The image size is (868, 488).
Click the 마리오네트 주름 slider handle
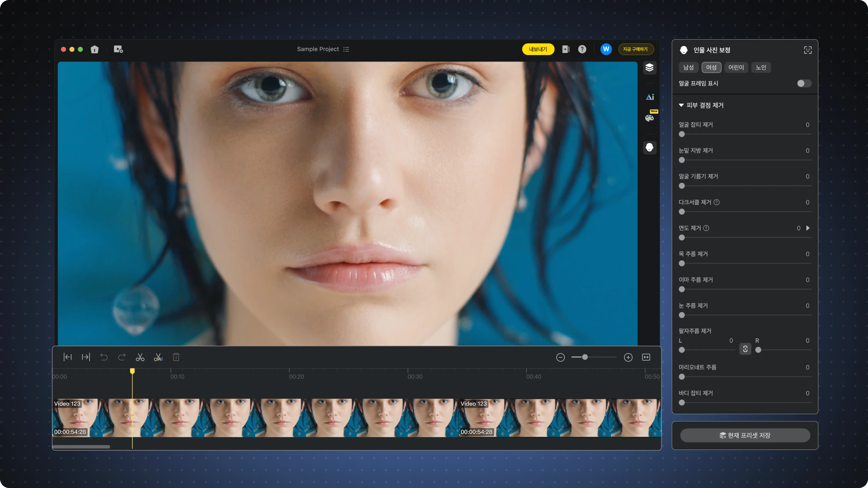tap(682, 377)
